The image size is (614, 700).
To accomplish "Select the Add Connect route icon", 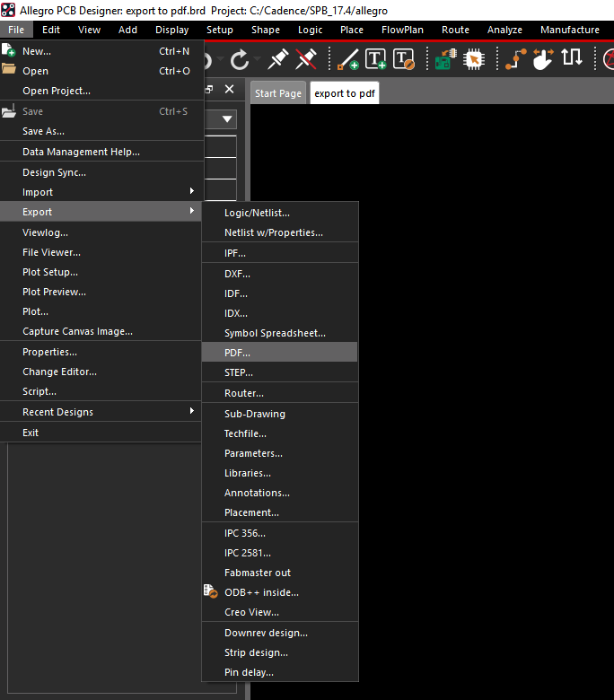I will (x=516, y=59).
